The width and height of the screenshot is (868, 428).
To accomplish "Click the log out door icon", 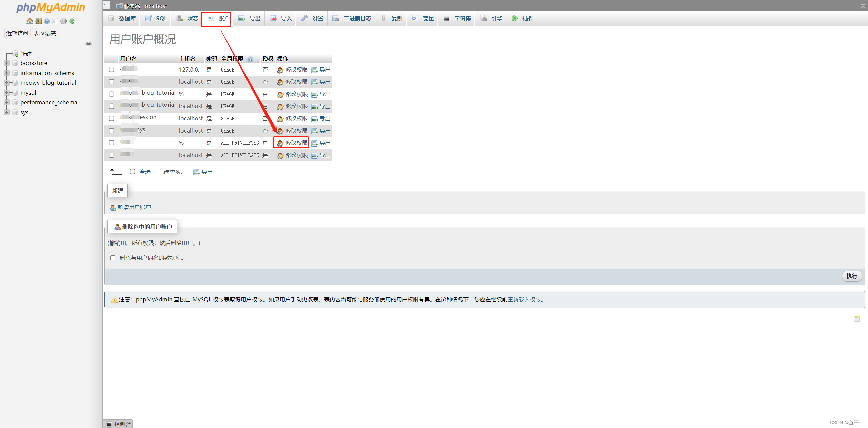I will pyautogui.click(x=38, y=21).
